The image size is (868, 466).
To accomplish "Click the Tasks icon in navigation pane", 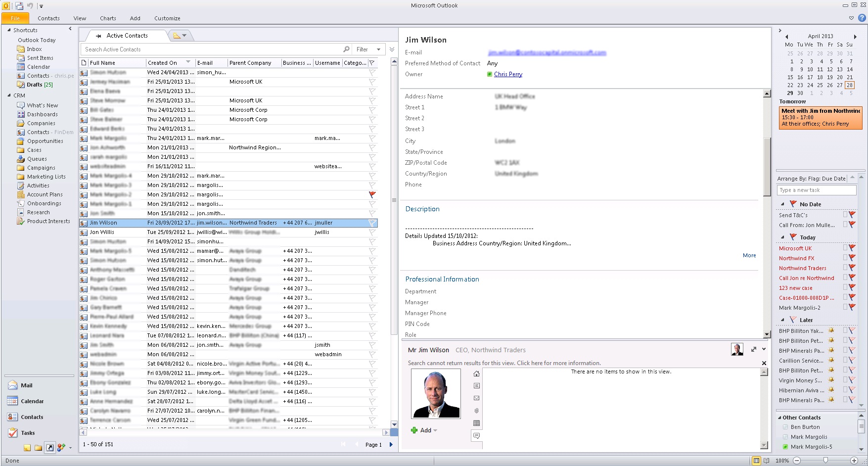I will [13, 433].
